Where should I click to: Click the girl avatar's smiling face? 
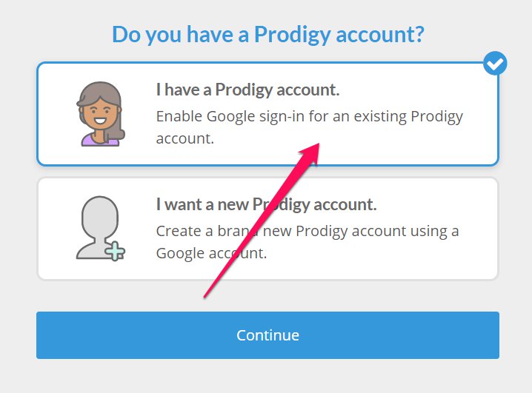99,115
